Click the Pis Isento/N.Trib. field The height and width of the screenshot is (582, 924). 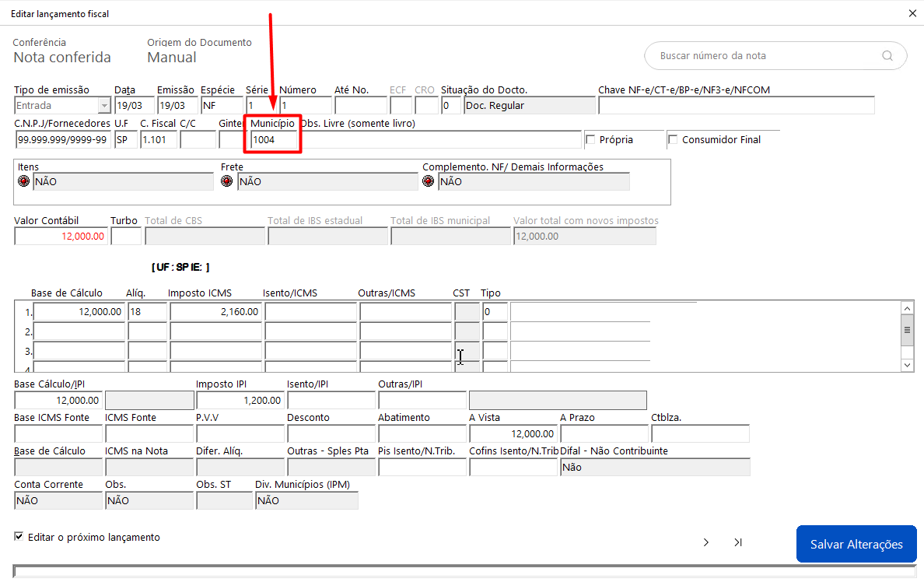tap(422, 468)
